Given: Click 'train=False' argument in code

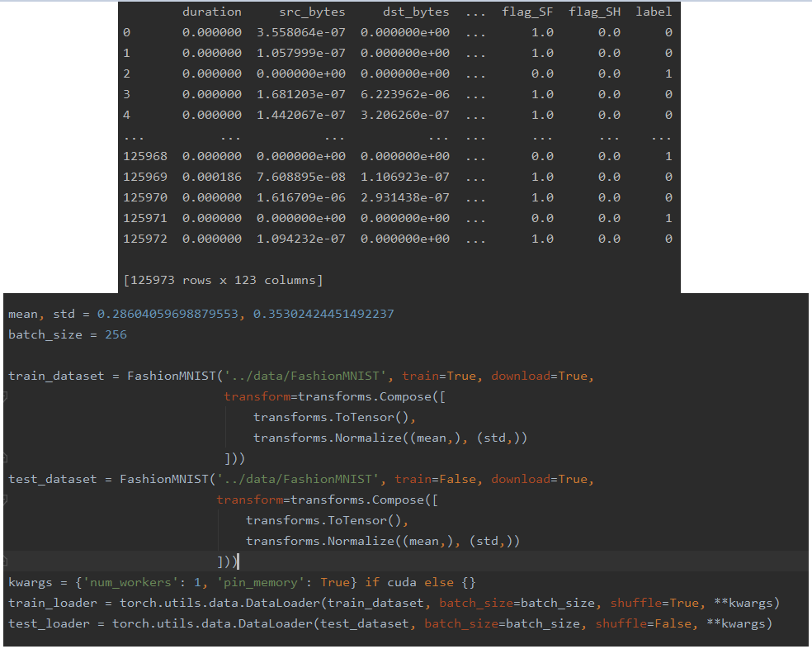Looking at the screenshot, I should (x=436, y=480).
